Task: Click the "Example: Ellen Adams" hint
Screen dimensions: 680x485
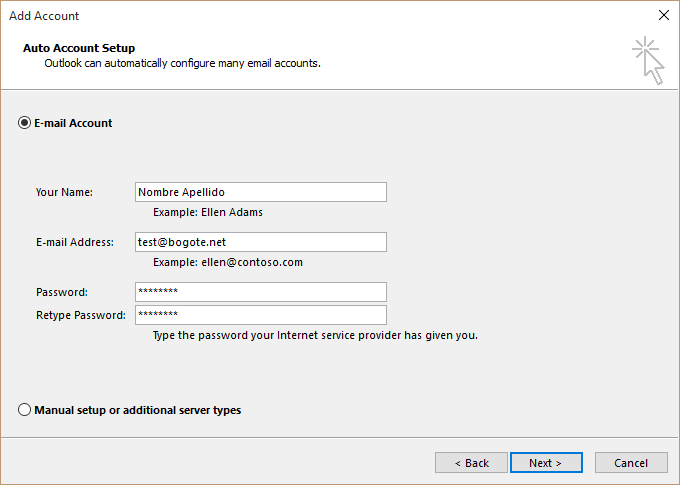Action: tap(208, 212)
